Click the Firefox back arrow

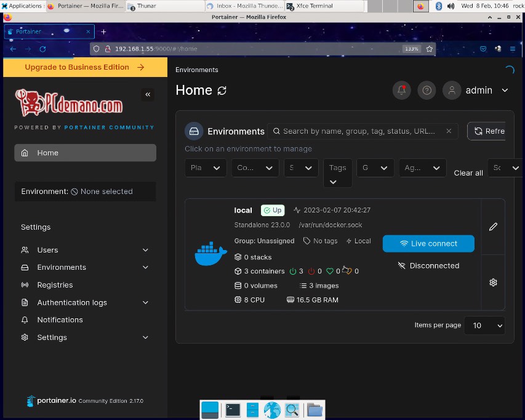pyautogui.click(x=13, y=49)
